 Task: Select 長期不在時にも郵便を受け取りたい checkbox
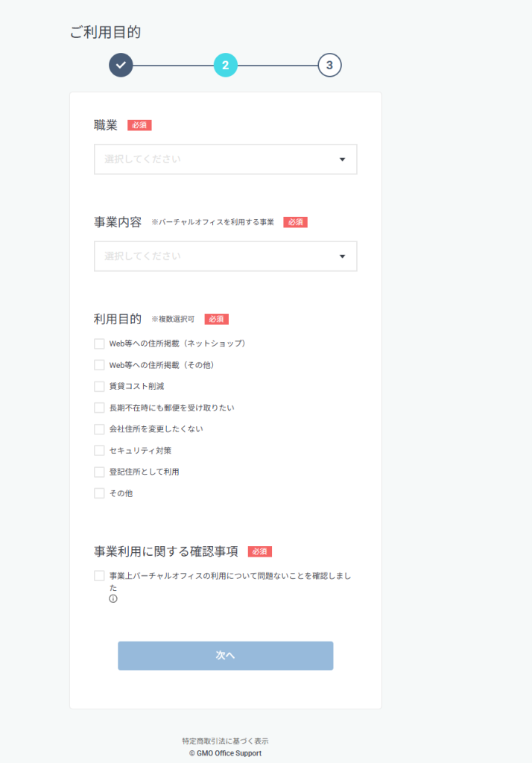(99, 408)
